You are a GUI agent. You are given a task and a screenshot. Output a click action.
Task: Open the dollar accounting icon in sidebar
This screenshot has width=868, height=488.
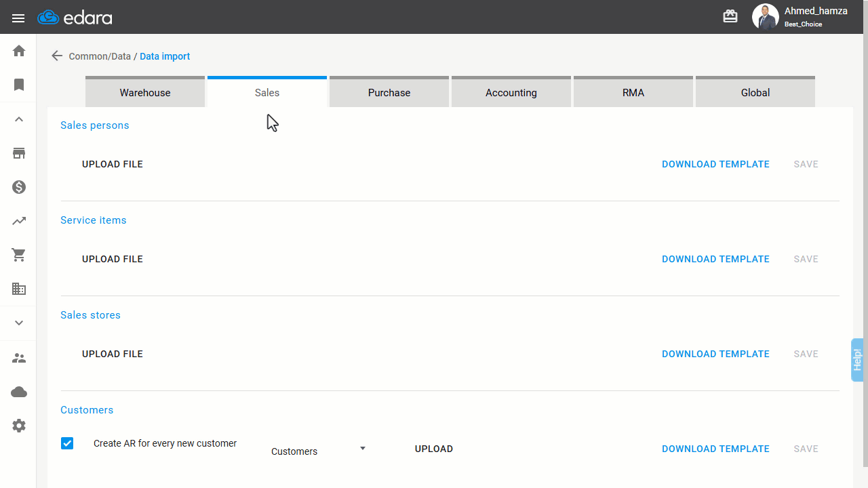pos(19,187)
